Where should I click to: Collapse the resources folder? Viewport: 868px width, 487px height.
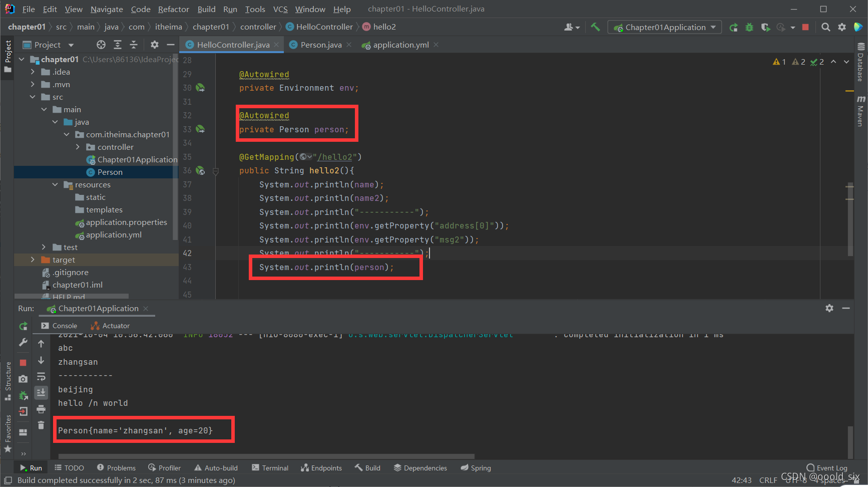[x=55, y=184]
